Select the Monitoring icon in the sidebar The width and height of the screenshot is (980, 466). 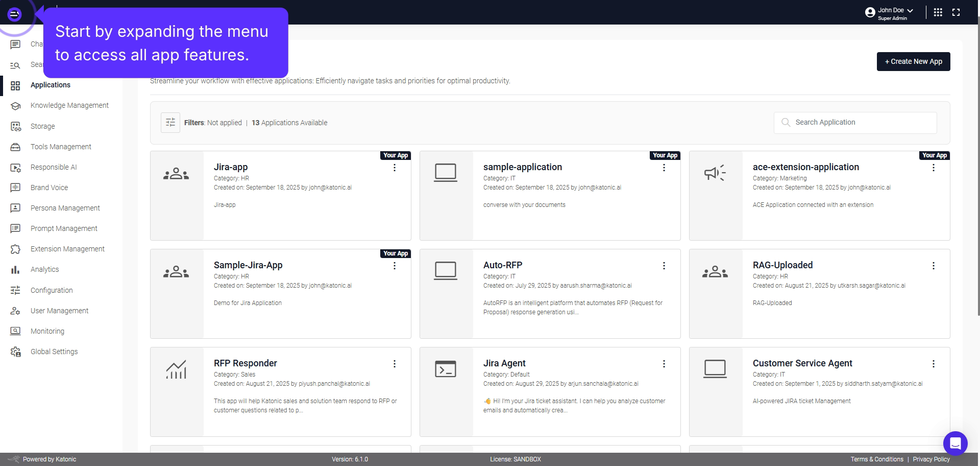point(15,331)
